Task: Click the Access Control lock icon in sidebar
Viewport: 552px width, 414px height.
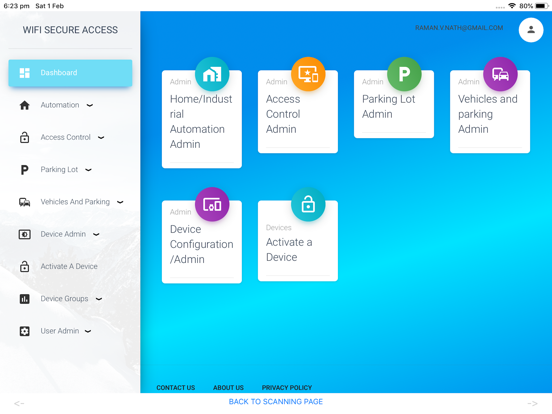Action: pos(24,137)
